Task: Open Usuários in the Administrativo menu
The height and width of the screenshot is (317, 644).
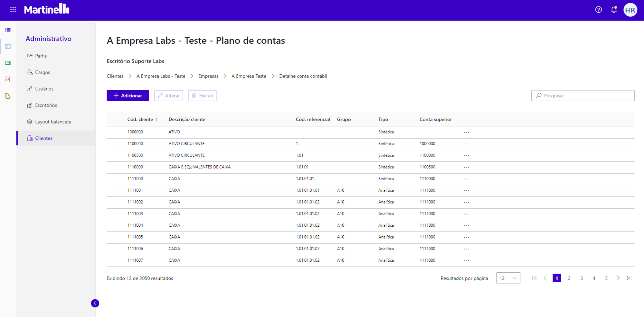Action: 44,89
